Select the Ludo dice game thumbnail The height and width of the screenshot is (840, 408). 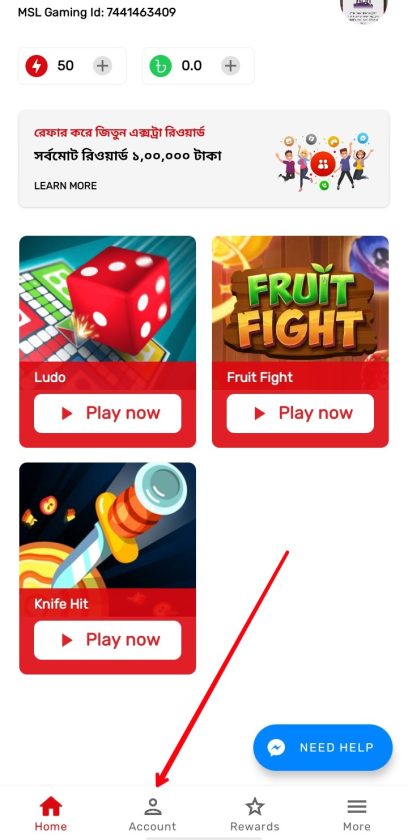point(108,299)
